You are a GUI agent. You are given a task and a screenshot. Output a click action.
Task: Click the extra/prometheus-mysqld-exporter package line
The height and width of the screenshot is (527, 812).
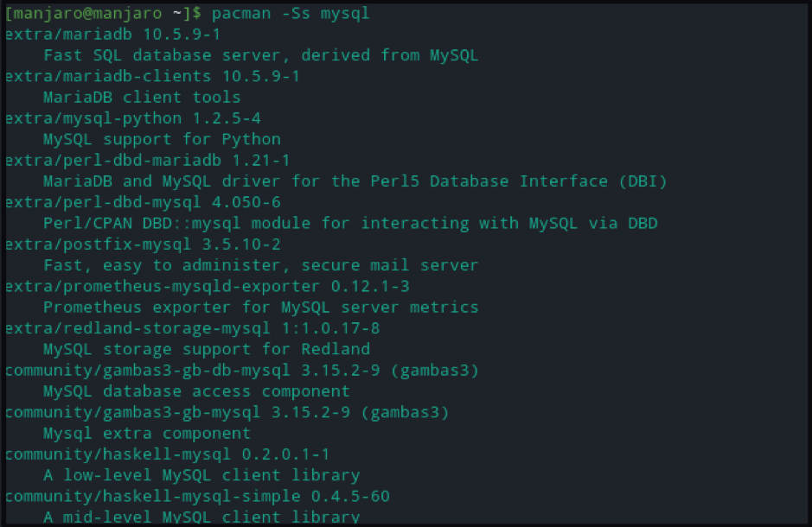tap(208, 286)
